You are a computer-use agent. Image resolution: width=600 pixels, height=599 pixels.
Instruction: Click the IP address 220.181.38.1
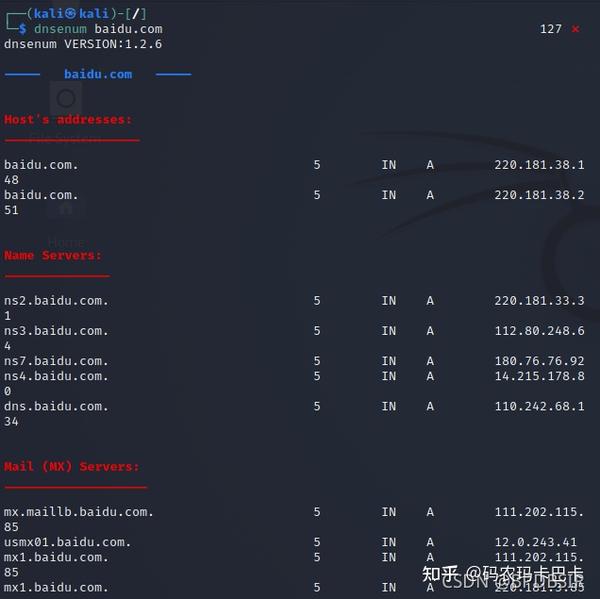[539, 165]
